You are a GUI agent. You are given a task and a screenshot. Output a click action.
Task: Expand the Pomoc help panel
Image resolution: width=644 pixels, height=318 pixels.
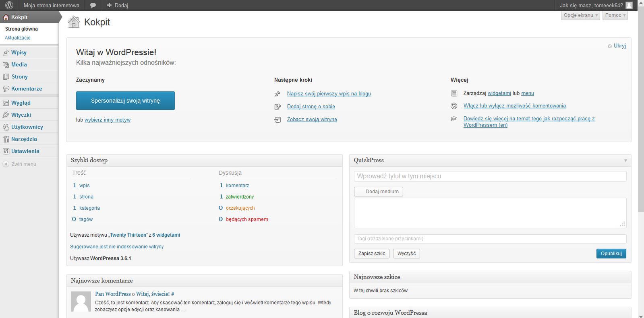point(615,15)
